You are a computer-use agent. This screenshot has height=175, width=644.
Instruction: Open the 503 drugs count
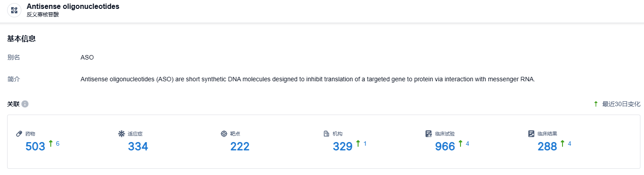pos(36,147)
